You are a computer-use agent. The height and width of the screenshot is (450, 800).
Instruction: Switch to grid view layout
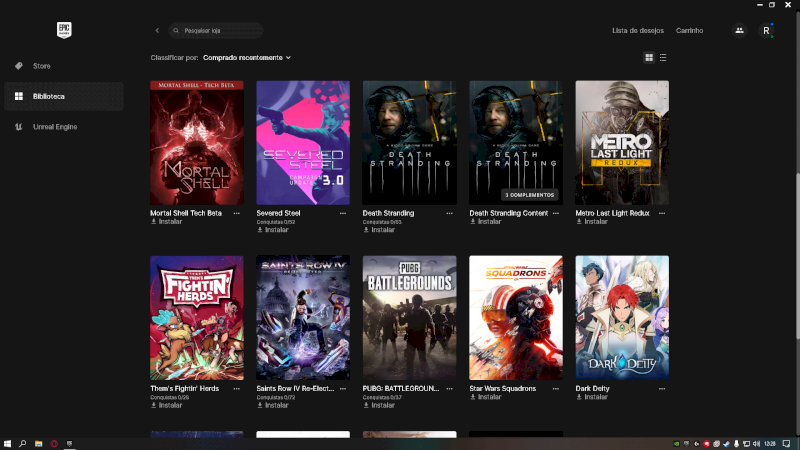[x=649, y=58]
